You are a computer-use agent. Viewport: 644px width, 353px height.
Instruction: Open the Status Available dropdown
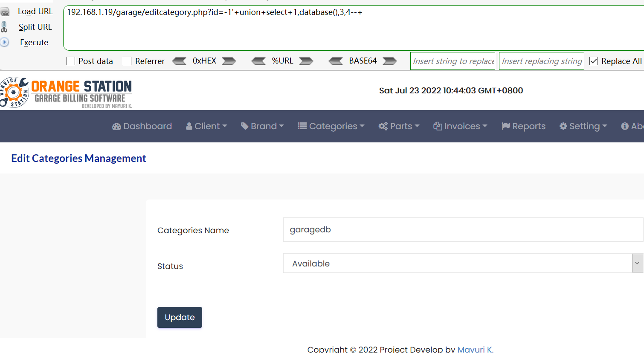pyautogui.click(x=463, y=263)
